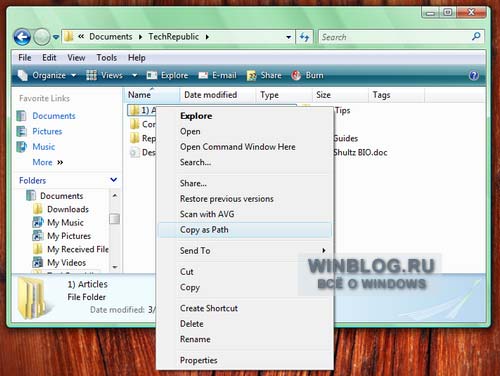Choose Delete in the context menu

click(245, 324)
